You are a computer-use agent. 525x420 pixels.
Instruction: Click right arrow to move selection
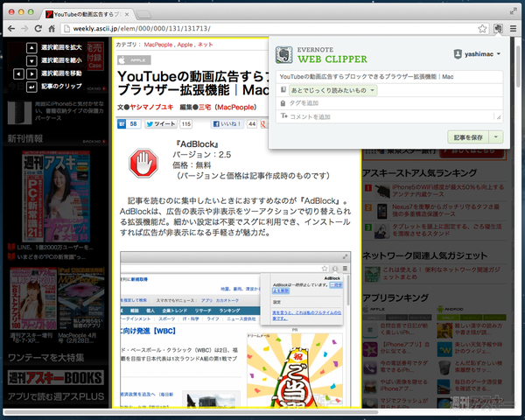[31, 73]
